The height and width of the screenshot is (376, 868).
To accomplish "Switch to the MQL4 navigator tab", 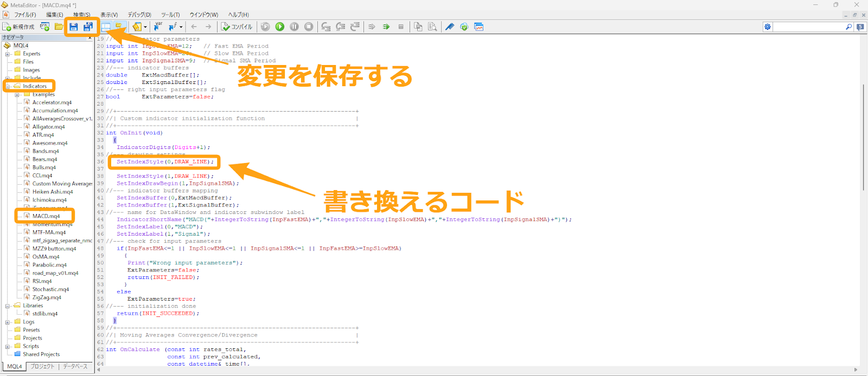I will [x=15, y=366].
